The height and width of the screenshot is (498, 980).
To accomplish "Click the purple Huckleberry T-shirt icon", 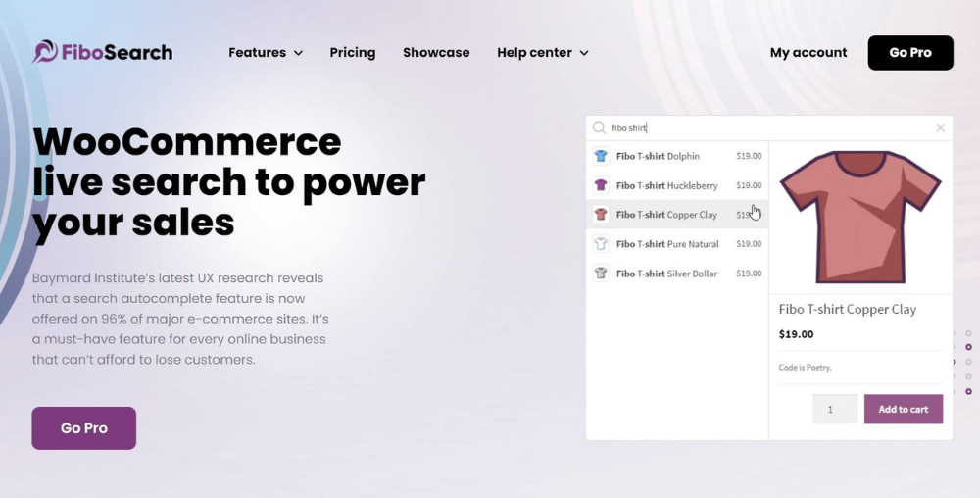I will [x=601, y=185].
